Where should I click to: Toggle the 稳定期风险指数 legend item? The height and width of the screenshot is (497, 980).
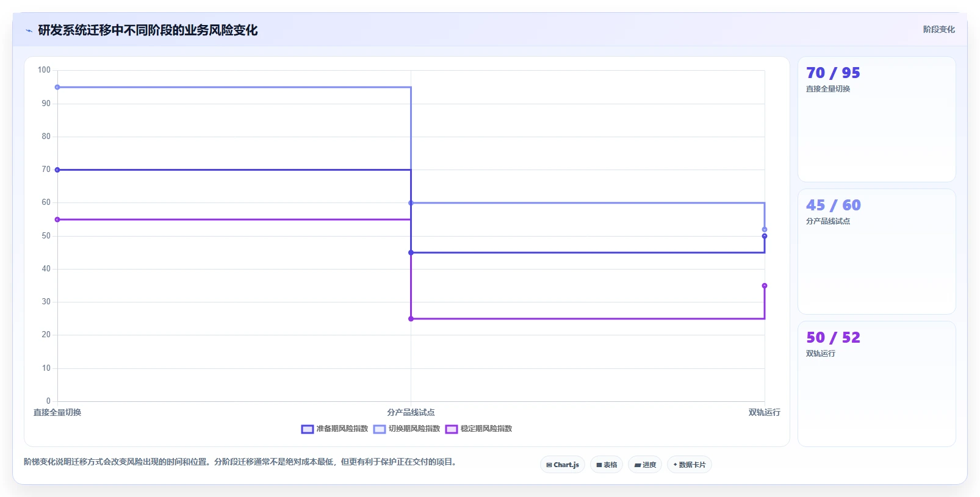tap(479, 429)
